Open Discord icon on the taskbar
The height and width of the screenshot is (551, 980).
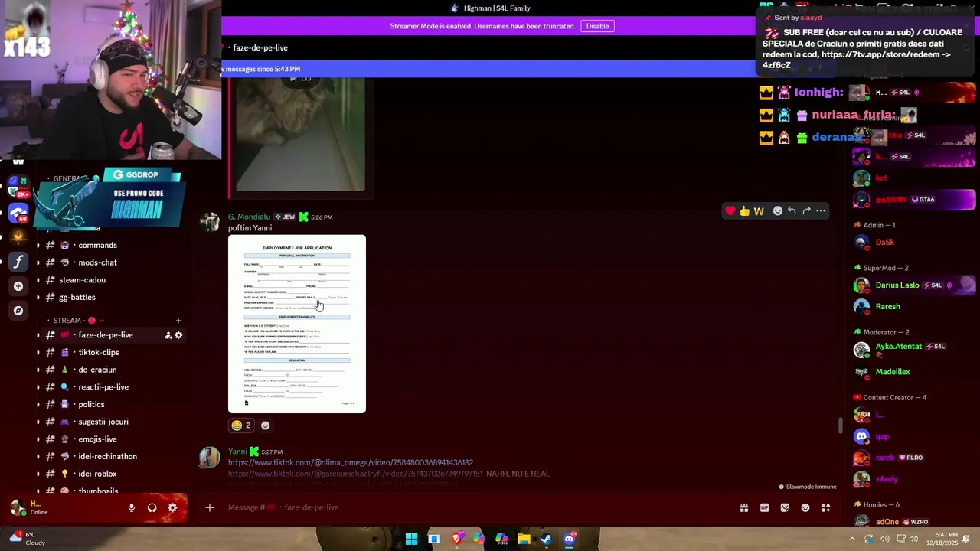(569, 539)
